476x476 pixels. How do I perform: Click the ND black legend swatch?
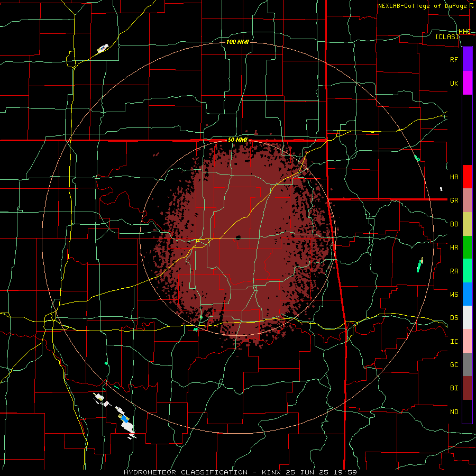[x=467, y=411]
